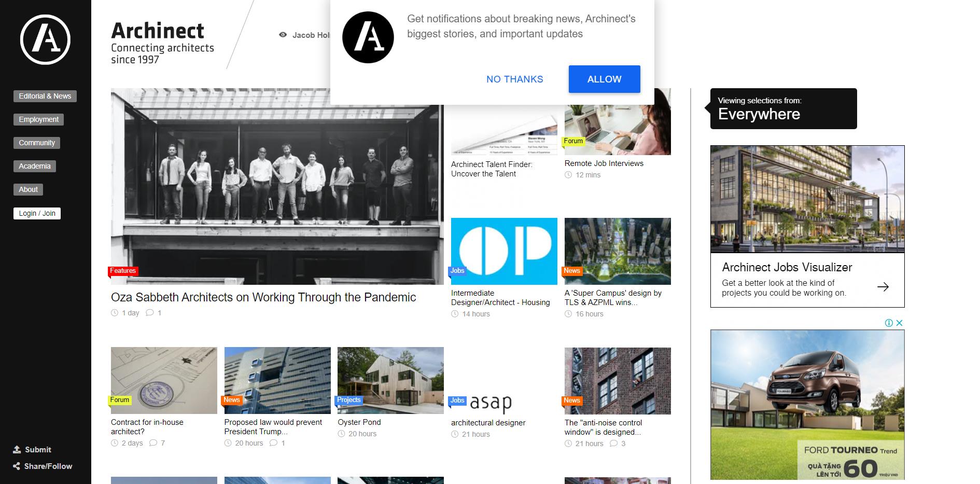Open the Editorial & News menu
This screenshot has height=484, width=980.
(45, 96)
